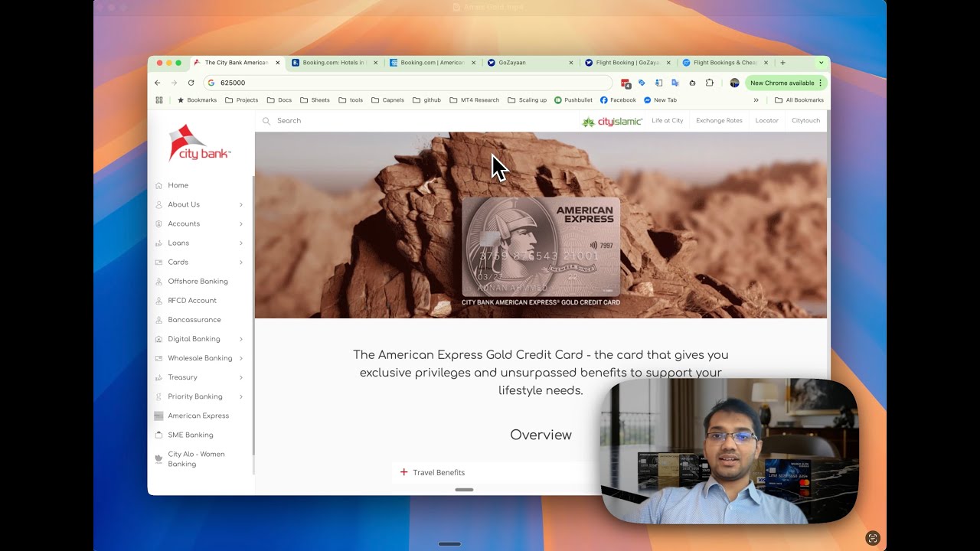Reload the page with refresh icon

191,83
